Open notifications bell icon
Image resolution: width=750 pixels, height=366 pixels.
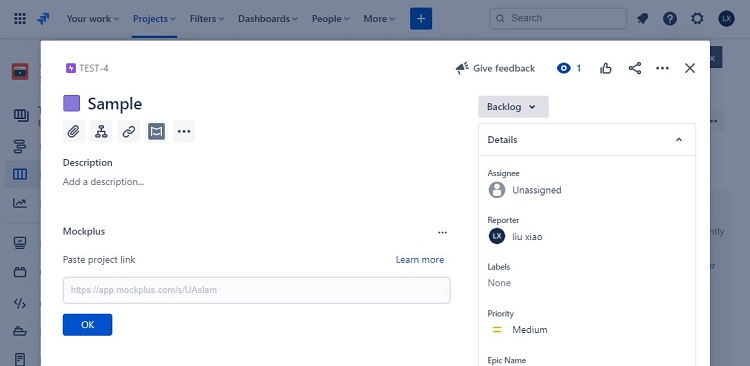642,19
